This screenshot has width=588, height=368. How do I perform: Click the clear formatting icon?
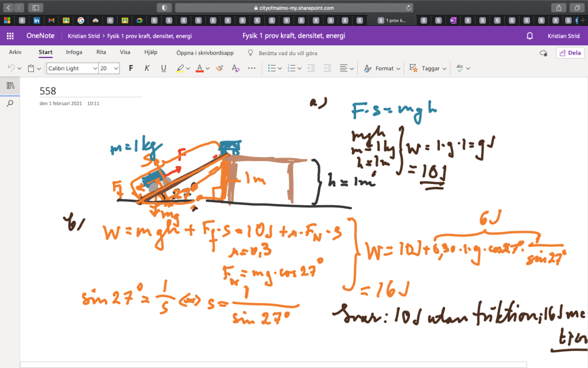(x=235, y=68)
